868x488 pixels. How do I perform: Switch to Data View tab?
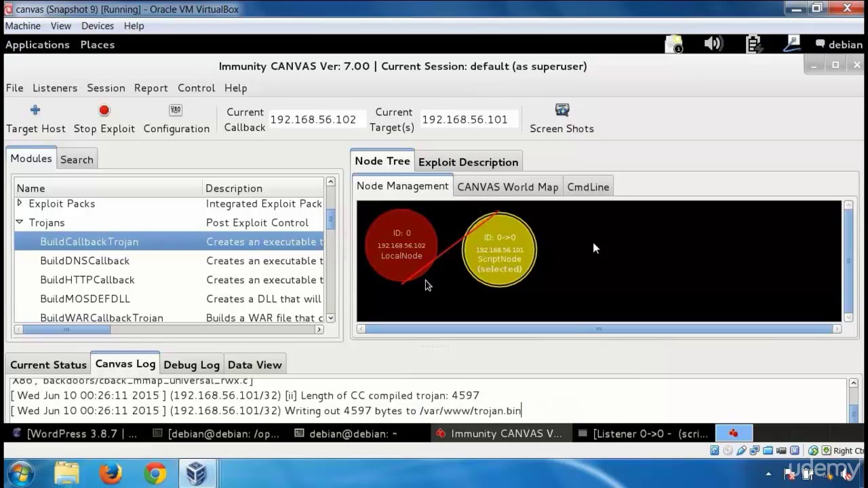[254, 365]
